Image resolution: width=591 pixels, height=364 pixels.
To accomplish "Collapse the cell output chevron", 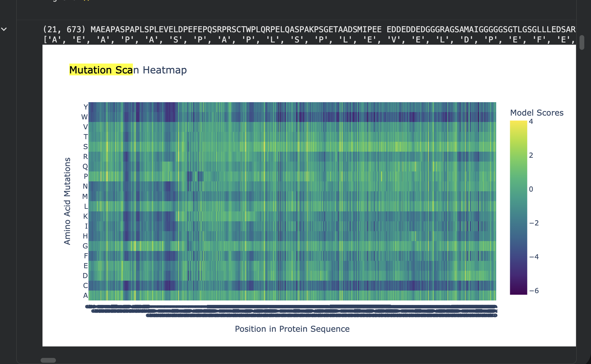I will 4,29.
